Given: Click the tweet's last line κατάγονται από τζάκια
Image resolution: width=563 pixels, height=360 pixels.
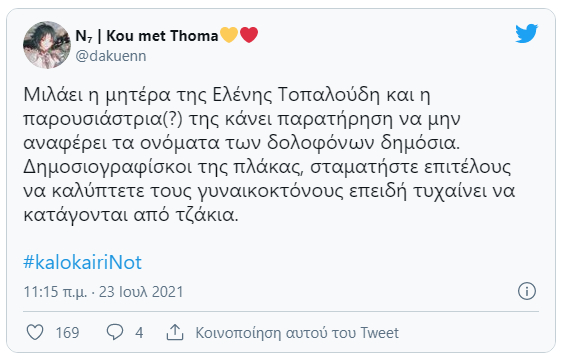Looking at the screenshot, I should [x=131, y=215].
